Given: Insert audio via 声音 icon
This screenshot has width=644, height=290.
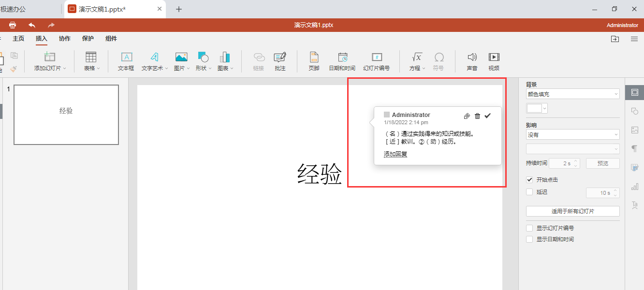Looking at the screenshot, I should click(472, 57).
